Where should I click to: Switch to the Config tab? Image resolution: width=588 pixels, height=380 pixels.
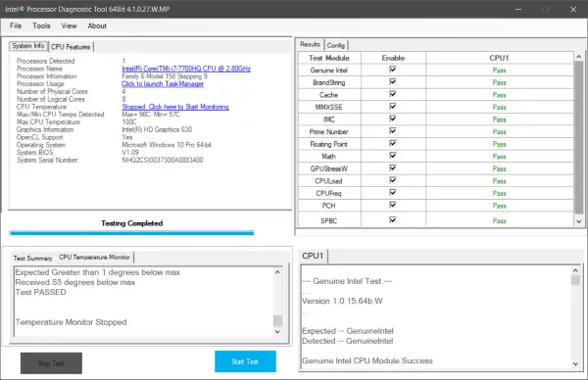click(335, 45)
